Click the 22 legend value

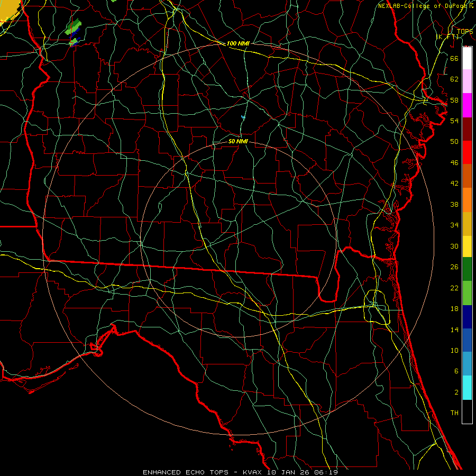(454, 288)
